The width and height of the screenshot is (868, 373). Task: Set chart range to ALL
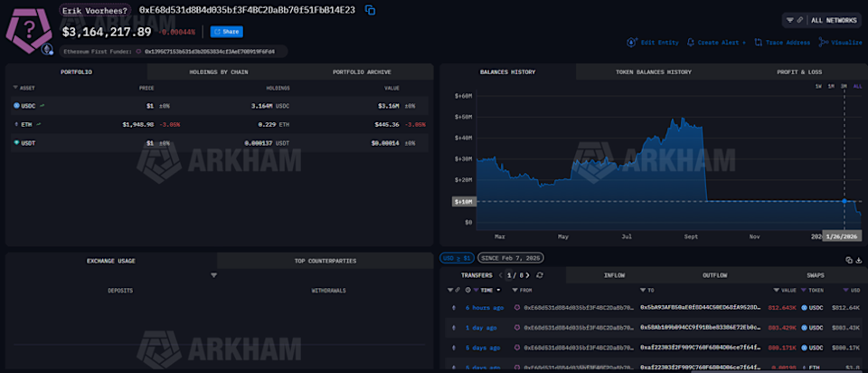[x=857, y=87]
